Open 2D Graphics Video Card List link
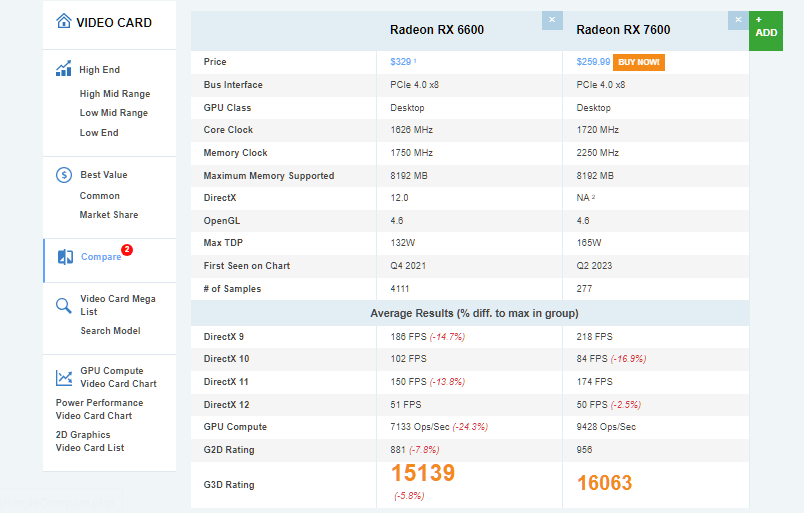 tap(90, 441)
